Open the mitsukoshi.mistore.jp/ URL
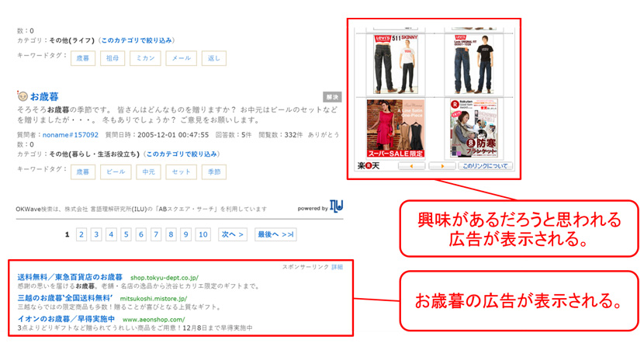This screenshot has height=357, width=644. (154, 299)
